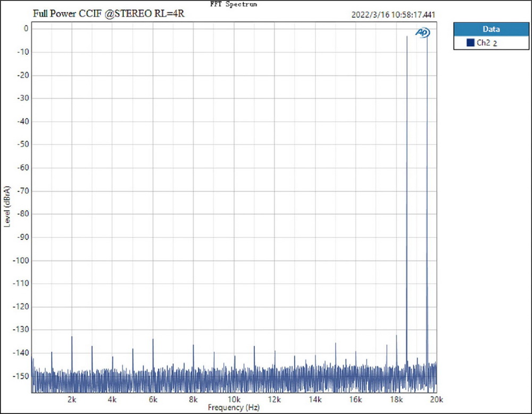The height and width of the screenshot is (414, 532).
Task: Click the Ch2 blue color swatch
Action: 470,43
